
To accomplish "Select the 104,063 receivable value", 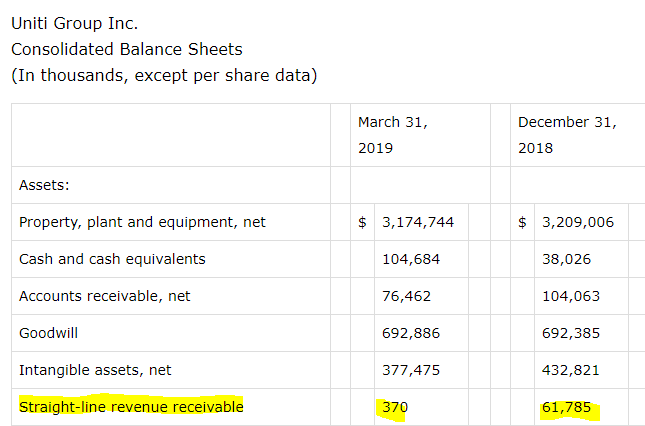I will click(x=571, y=296).
